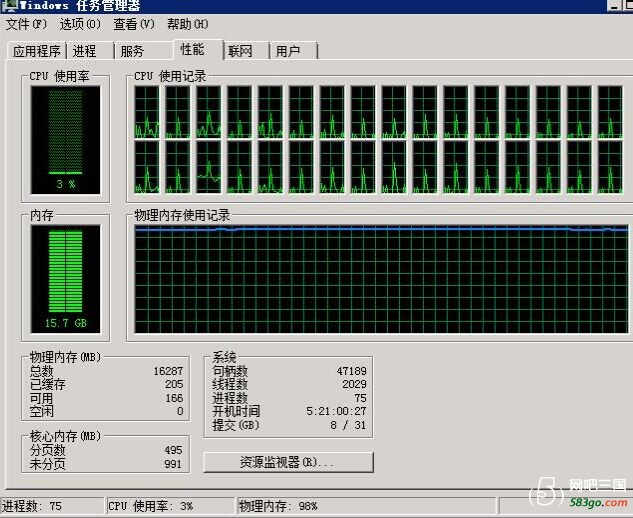This screenshot has width=633, height=518.
Task: Click the 核心内存(MB) group label
Action: (65, 436)
